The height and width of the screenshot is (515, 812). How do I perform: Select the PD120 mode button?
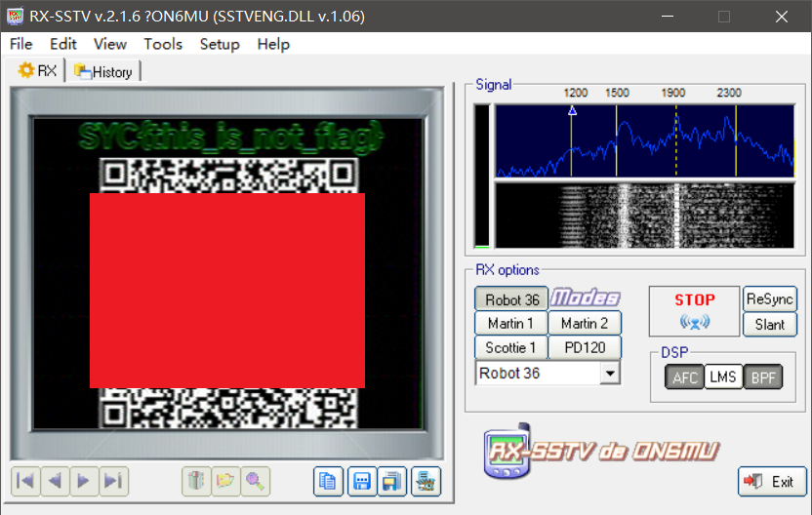[x=585, y=348]
